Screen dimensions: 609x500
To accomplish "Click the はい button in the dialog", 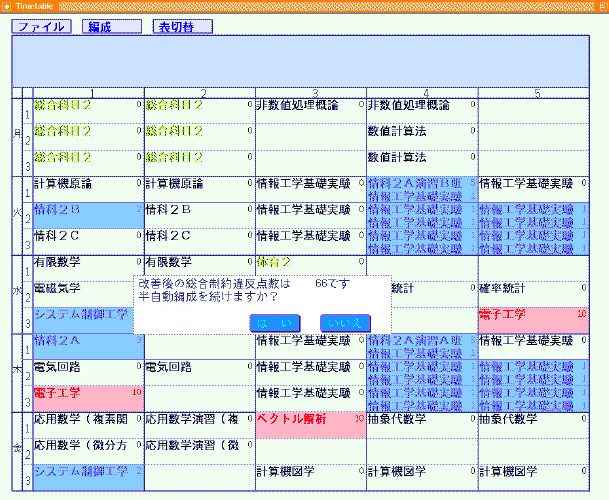I will pyautogui.click(x=273, y=321).
